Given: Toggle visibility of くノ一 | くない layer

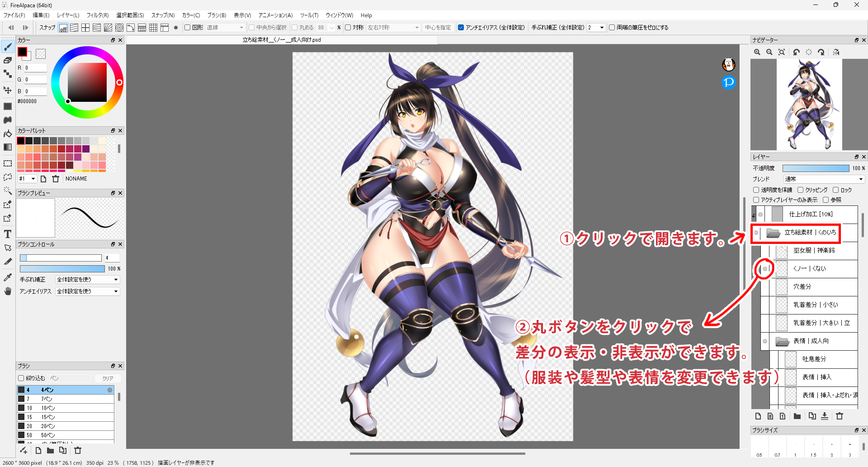Looking at the screenshot, I should [765, 269].
